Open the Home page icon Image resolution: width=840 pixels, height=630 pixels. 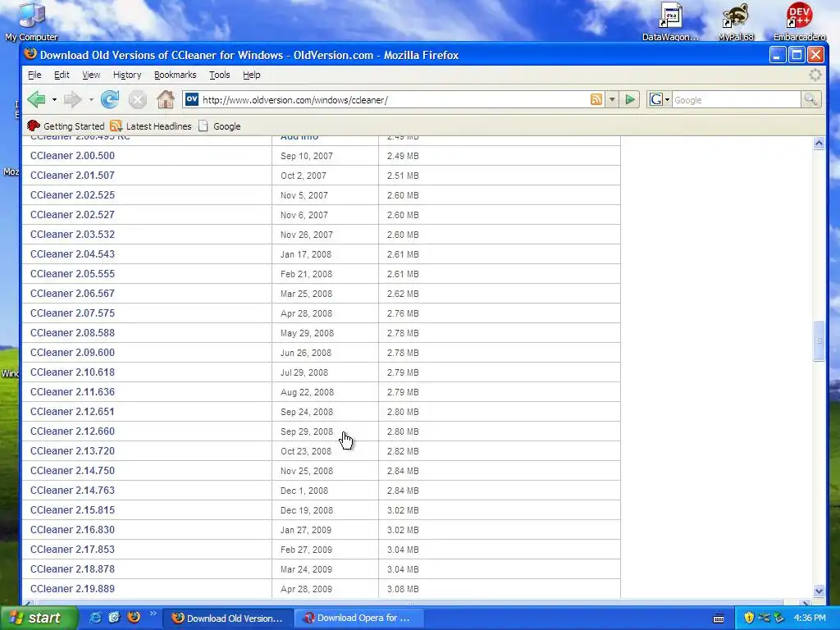click(166, 99)
